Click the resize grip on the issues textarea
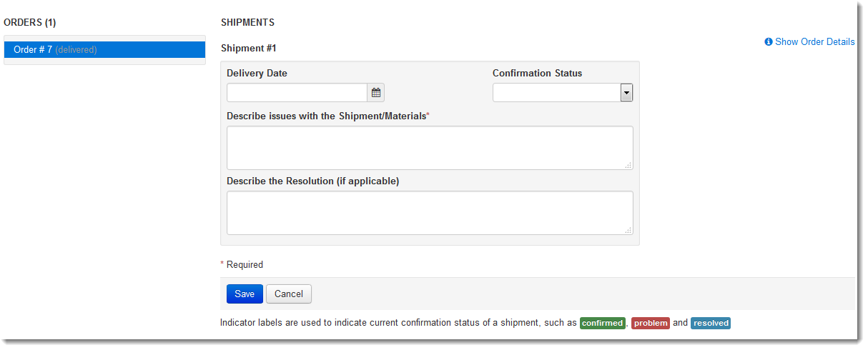 click(628, 165)
